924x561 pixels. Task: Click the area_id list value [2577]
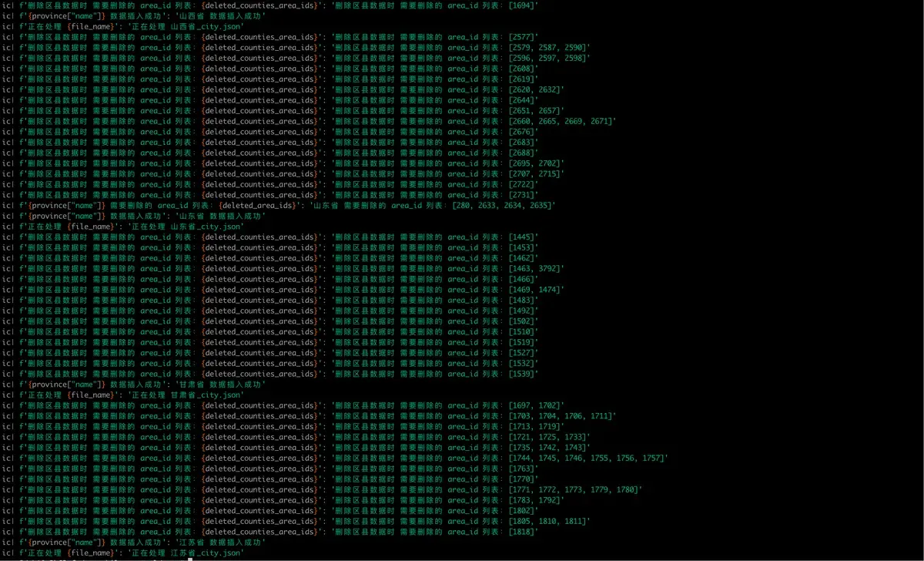pyautogui.click(x=521, y=37)
